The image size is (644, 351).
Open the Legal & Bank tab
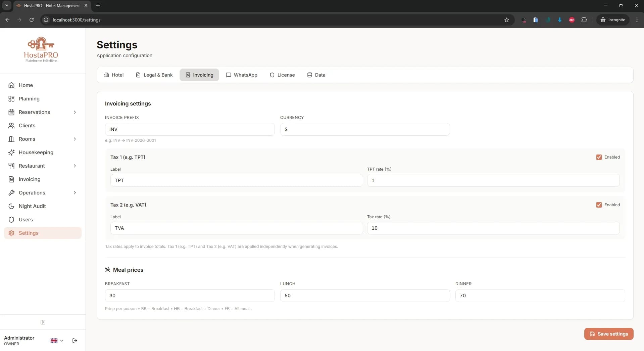click(x=154, y=75)
